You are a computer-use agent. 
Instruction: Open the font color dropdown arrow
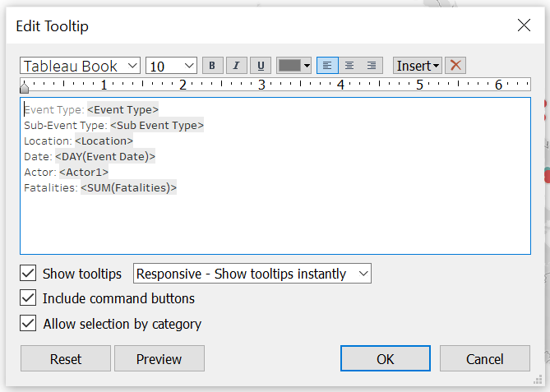(307, 66)
